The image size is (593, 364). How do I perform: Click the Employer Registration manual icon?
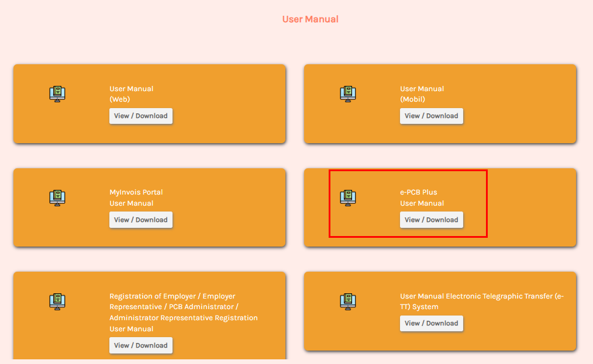pyautogui.click(x=57, y=301)
